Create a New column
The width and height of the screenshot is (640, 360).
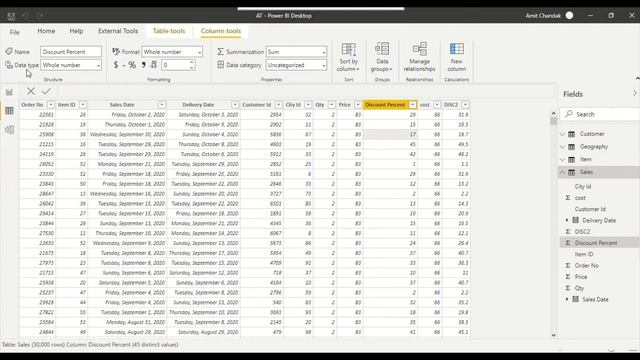pyautogui.click(x=456, y=57)
